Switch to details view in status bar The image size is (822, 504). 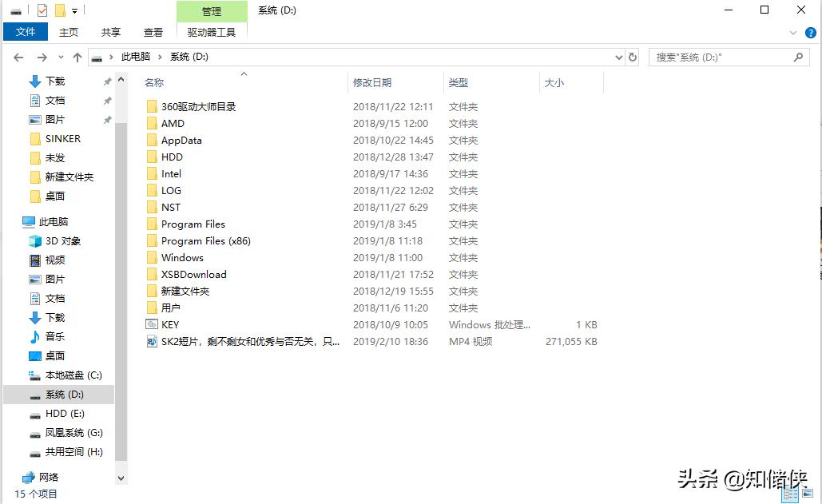point(791,494)
